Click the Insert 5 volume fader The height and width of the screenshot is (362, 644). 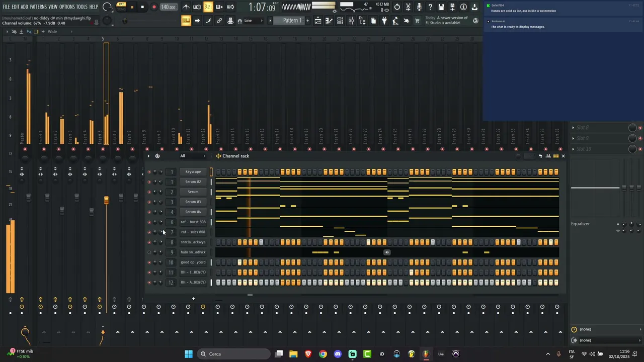(x=106, y=200)
